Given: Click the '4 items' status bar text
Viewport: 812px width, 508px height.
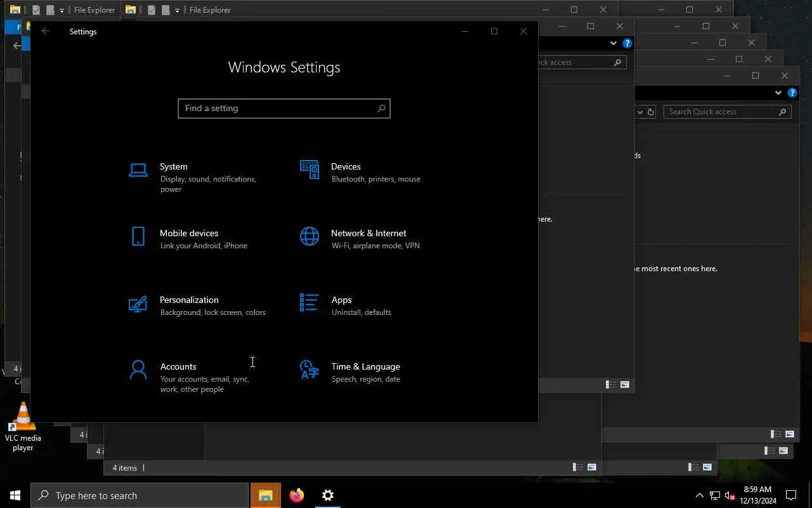Looking at the screenshot, I should pyautogui.click(x=125, y=468).
